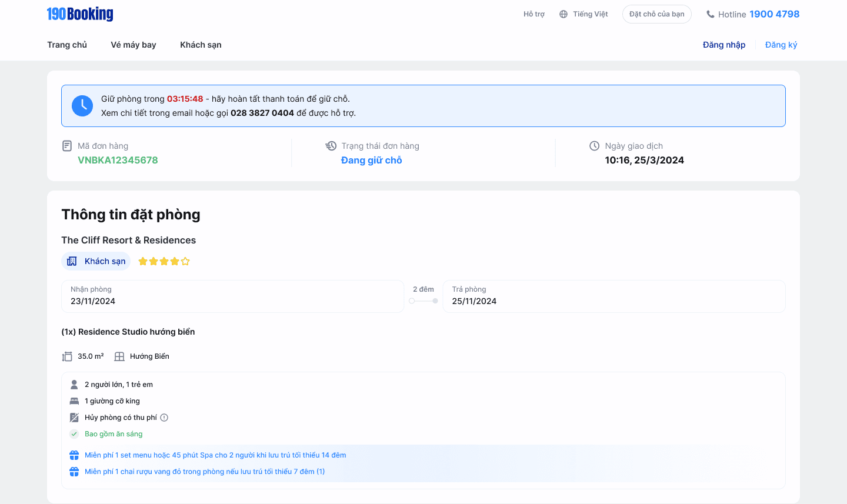
Task: Click the room area size icon
Action: point(67,356)
